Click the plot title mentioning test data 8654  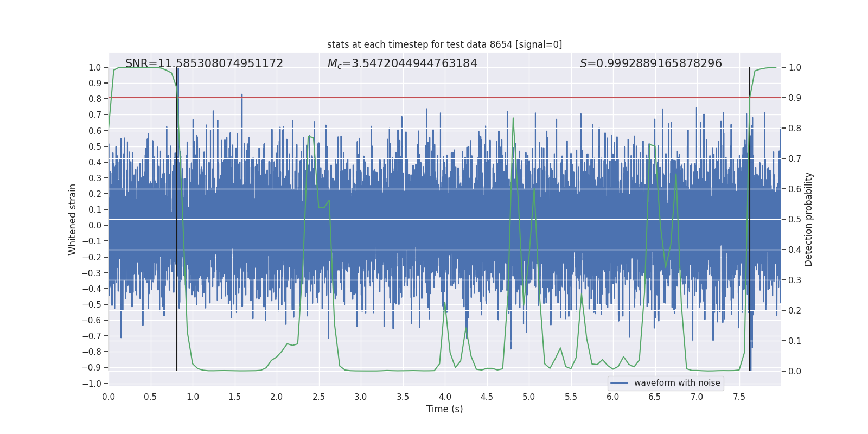pyautogui.click(x=444, y=44)
